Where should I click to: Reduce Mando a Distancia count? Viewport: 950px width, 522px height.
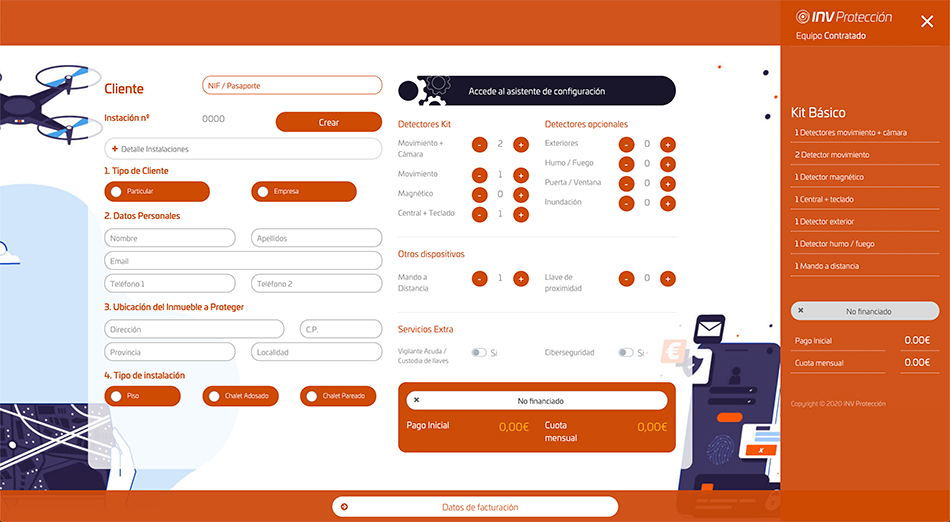[480, 278]
